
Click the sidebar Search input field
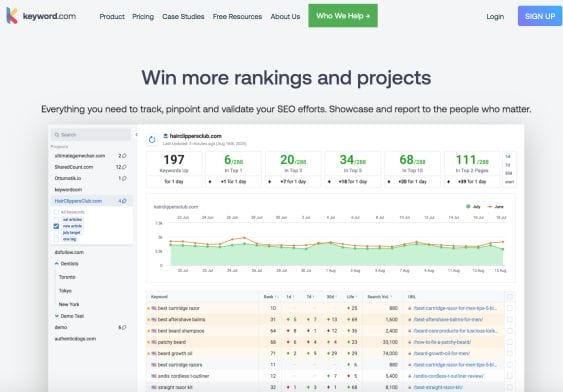coord(91,135)
